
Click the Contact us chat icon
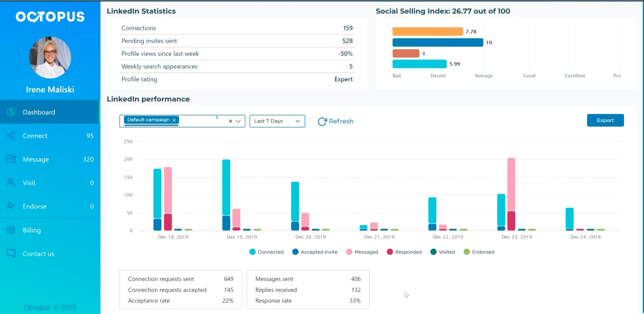(x=11, y=253)
